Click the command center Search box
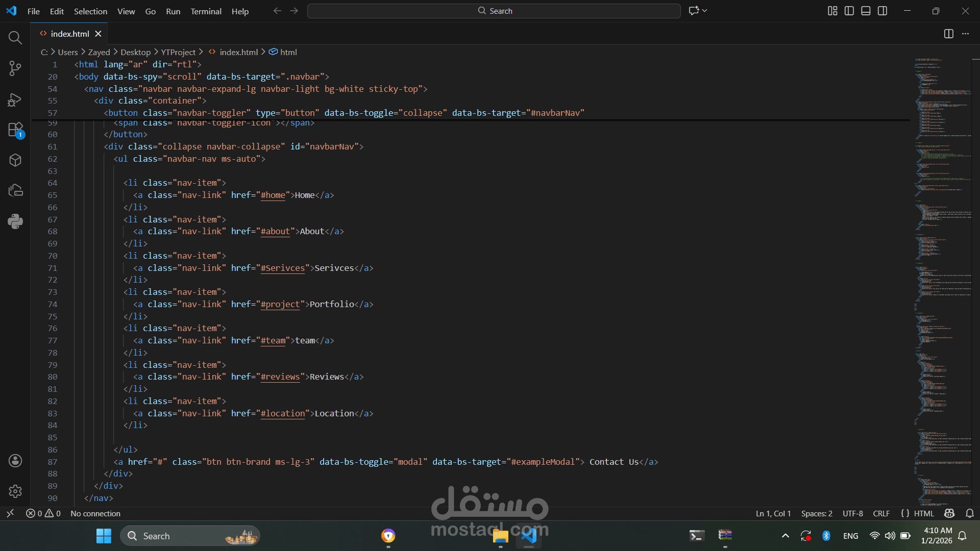The image size is (980, 551). tap(494, 11)
